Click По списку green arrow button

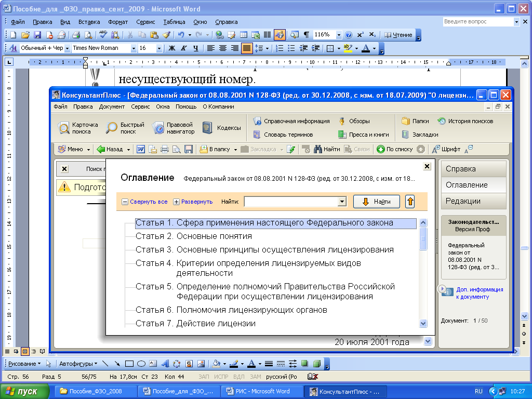click(x=395, y=149)
